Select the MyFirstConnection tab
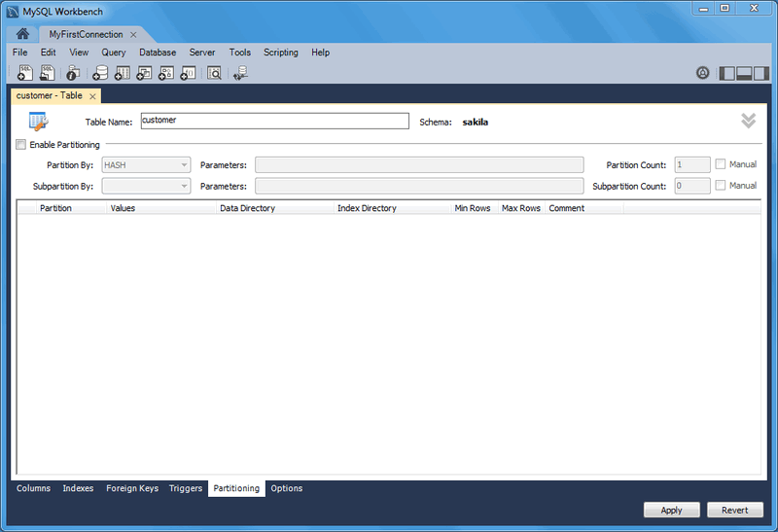 (86, 34)
